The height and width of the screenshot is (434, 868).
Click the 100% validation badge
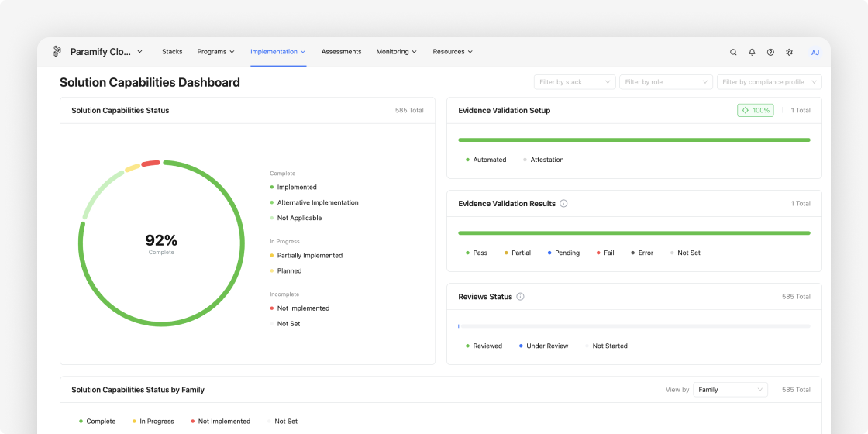(756, 110)
